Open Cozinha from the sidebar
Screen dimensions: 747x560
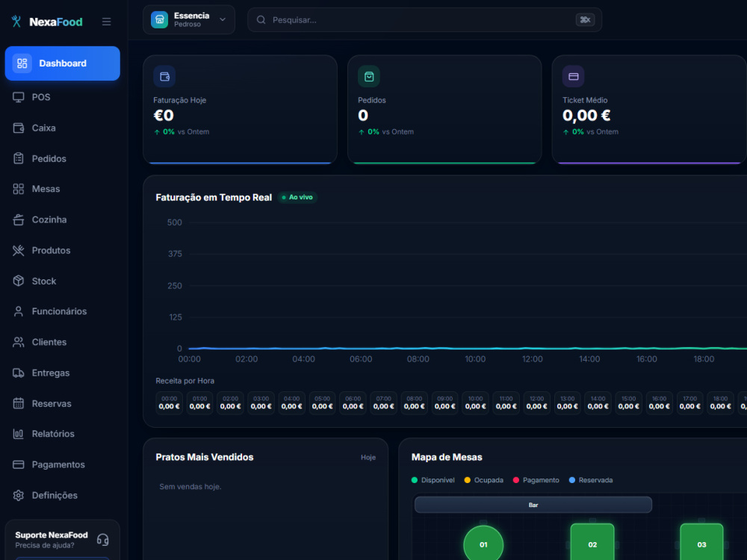point(63,220)
